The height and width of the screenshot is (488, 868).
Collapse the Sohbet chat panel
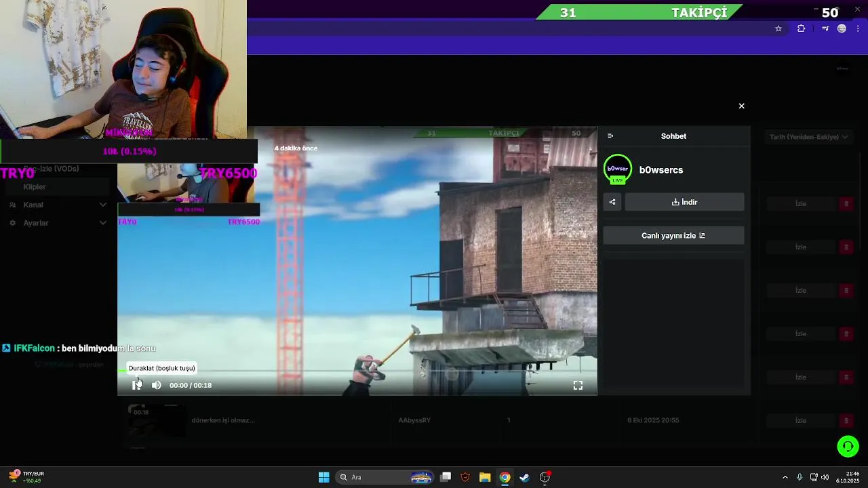(610, 136)
